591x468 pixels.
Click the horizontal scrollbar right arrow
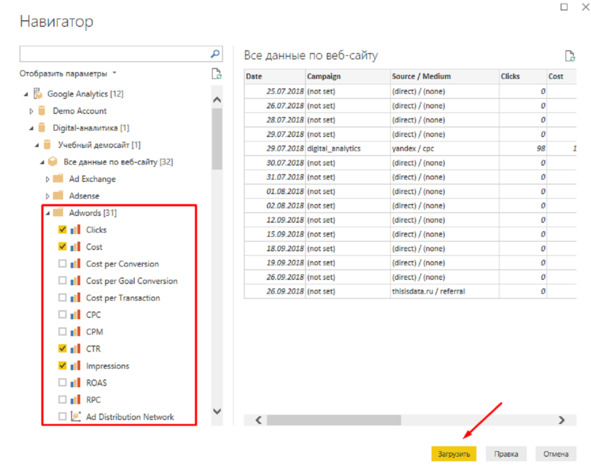click(x=562, y=420)
